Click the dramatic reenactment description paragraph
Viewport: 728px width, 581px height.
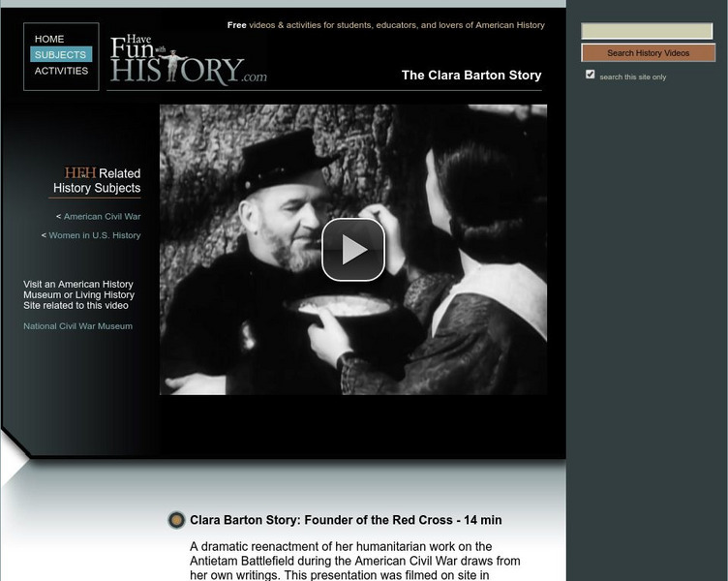[x=355, y=561]
